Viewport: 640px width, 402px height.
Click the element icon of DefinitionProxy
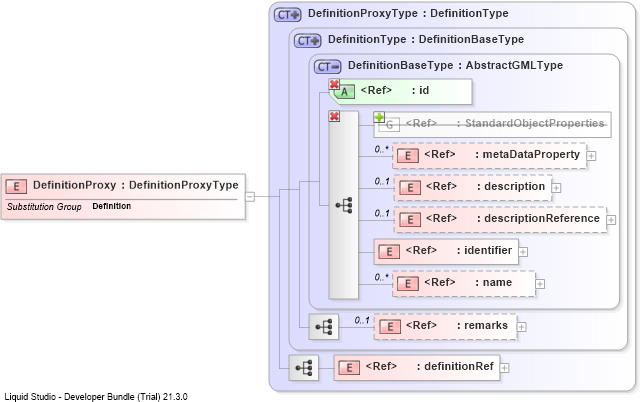16,187
